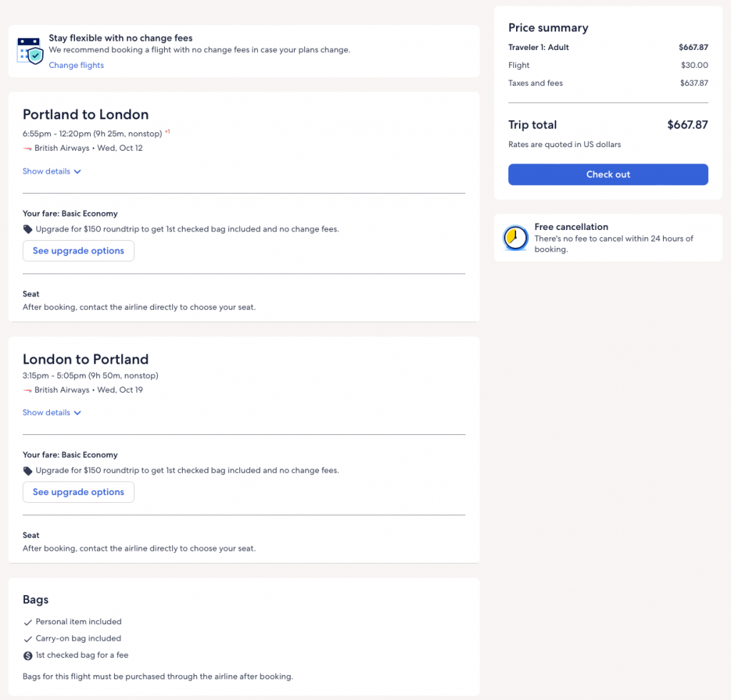Click the dollar icon beside 1st checked bag

click(x=28, y=655)
